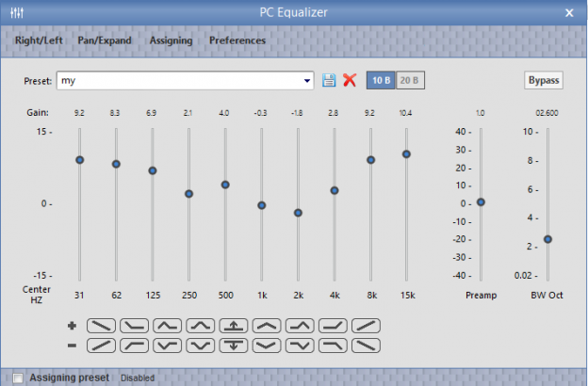
Task: Delete the preset with the red X icon
Action: [x=350, y=81]
